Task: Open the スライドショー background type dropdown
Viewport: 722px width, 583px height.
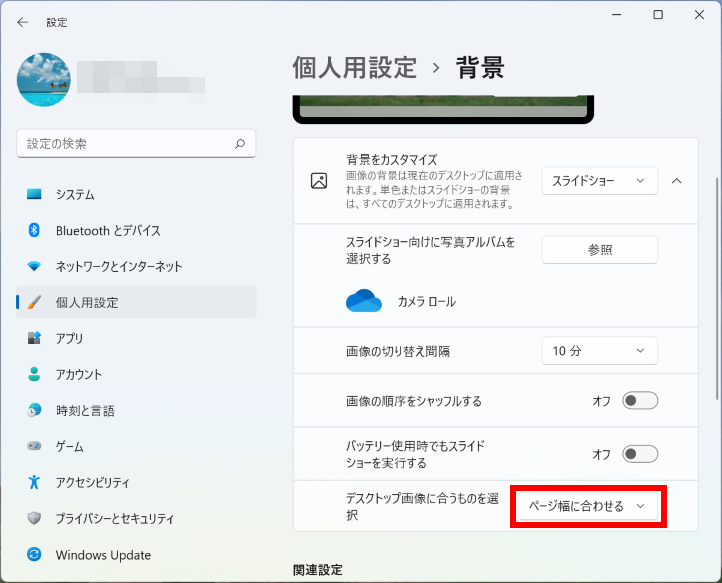Action: (600, 181)
